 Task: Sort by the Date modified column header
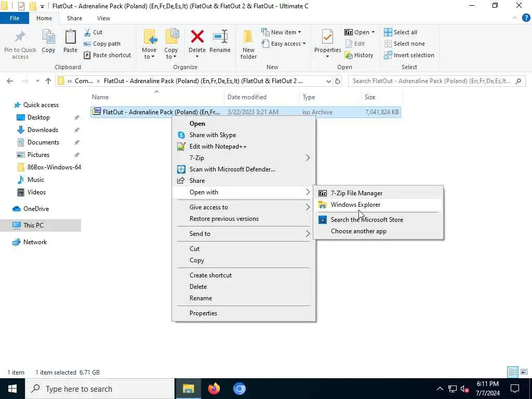[x=262, y=97]
